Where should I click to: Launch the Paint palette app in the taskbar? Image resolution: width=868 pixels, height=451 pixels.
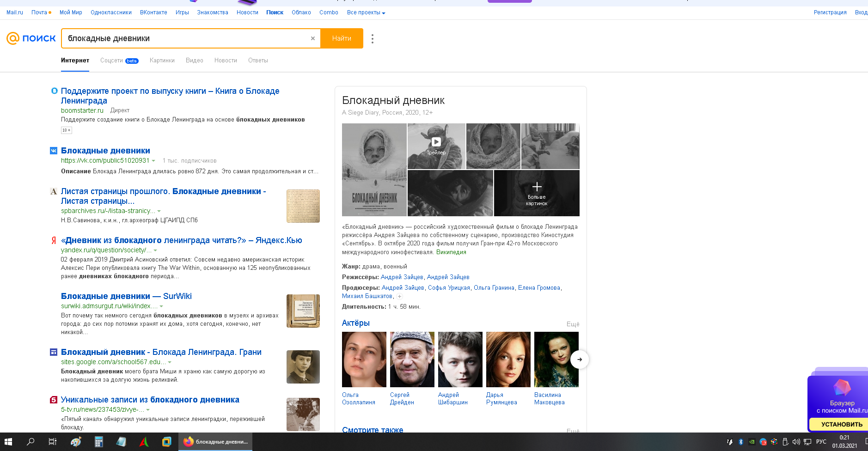(76, 442)
